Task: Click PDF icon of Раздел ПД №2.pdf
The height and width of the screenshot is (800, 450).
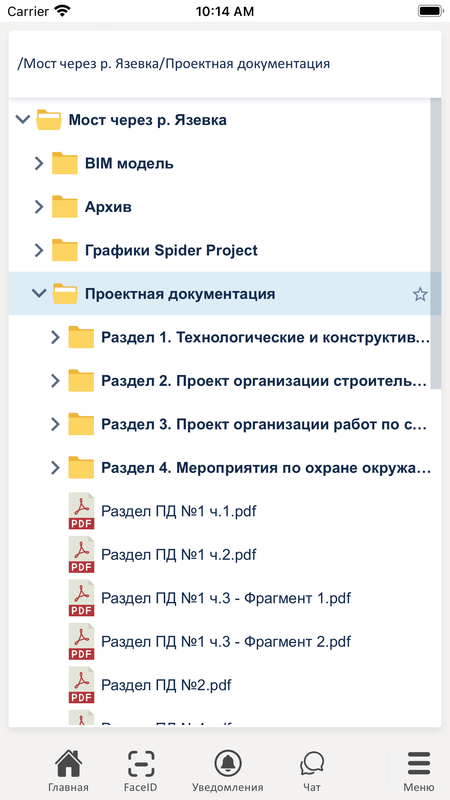Action: (x=81, y=685)
